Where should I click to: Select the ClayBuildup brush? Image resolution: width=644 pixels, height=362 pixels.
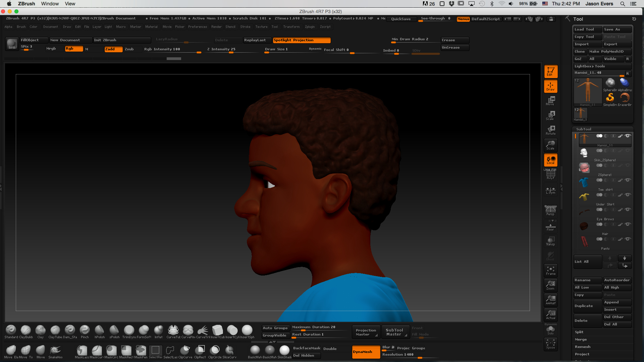pos(26,332)
